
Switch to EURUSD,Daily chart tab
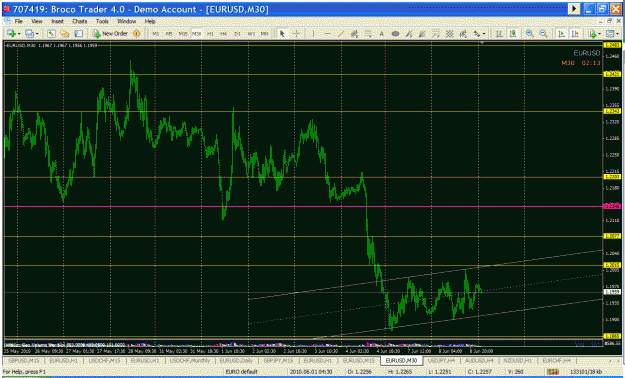237,360
